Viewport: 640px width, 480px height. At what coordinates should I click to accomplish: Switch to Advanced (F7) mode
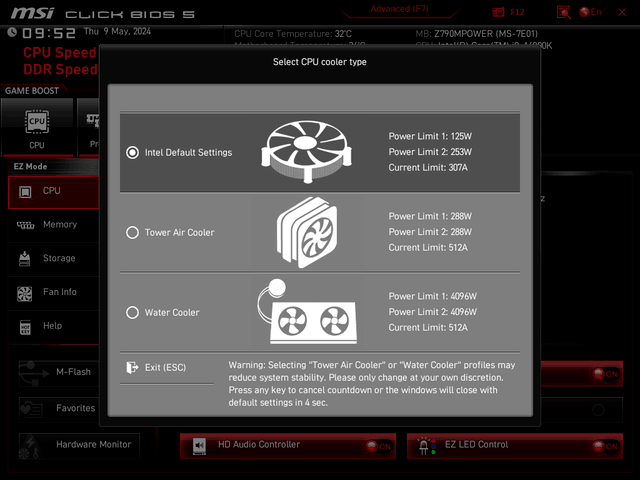click(x=399, y=9)
